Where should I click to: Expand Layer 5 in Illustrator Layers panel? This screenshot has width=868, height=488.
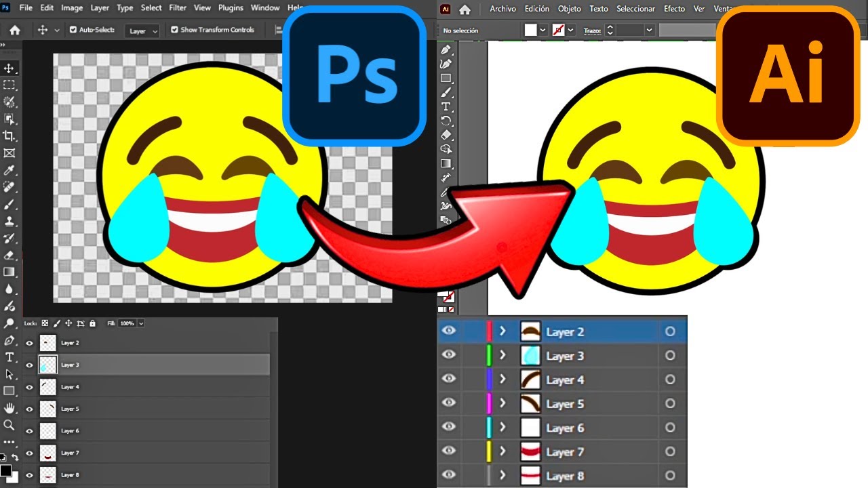(x=502, y=404)
